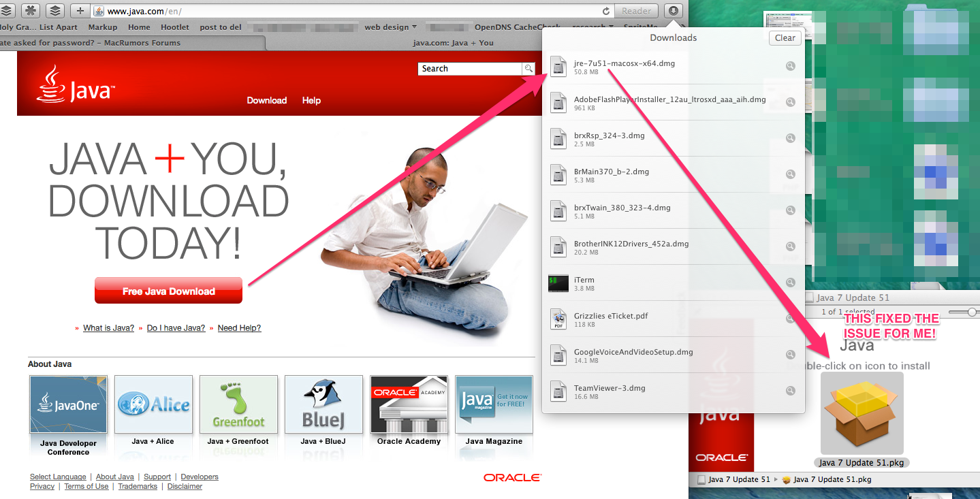Open the Privacy footer link
Screen dimensions: 980x499
[x=42, y=486]
